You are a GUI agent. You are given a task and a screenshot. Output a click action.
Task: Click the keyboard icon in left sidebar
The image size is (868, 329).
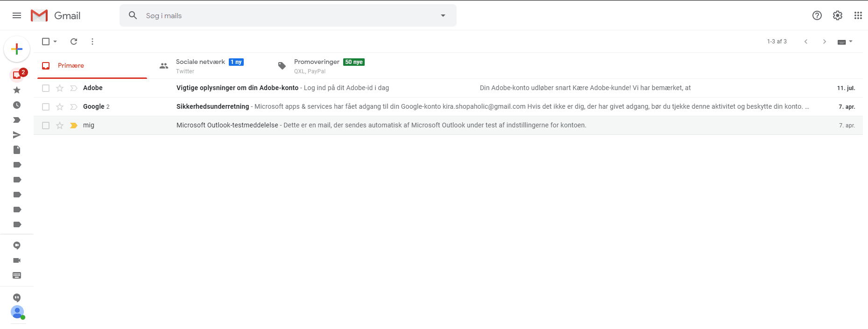[x=17, y=275]
